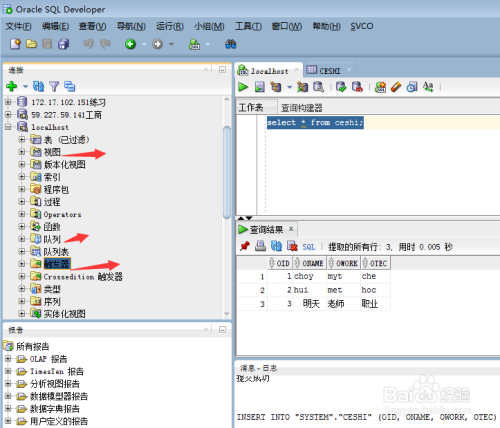Expand the 队列 tree node

point(22,239)
